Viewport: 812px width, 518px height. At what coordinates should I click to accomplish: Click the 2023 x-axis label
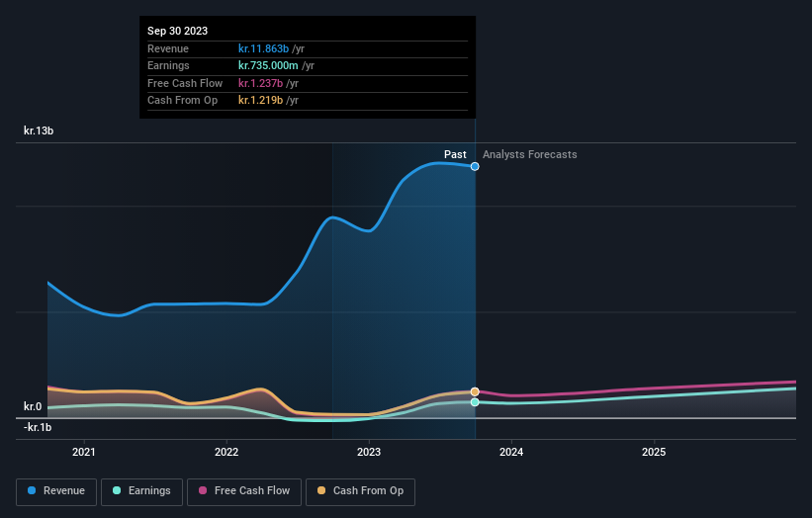(369, 452)
